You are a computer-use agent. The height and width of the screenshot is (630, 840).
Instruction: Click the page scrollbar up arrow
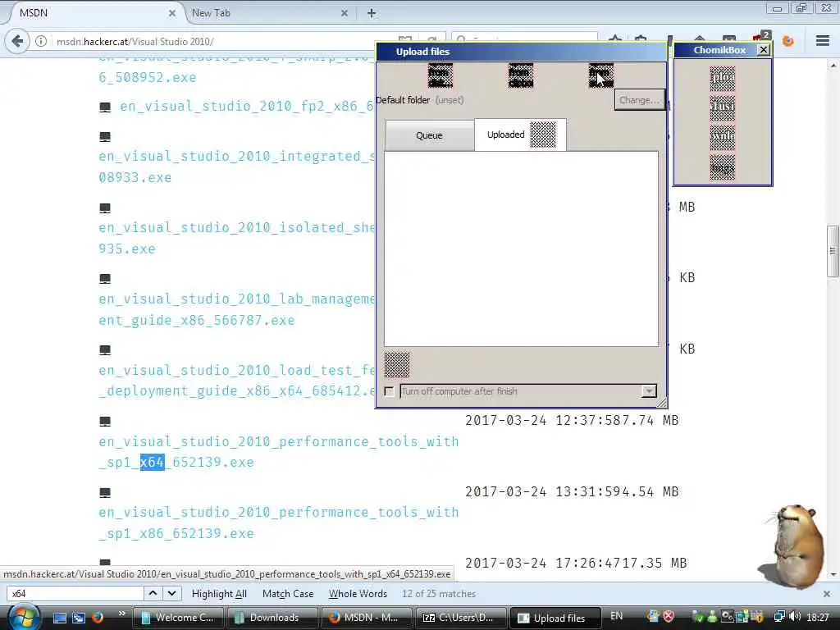coord(833,66)
